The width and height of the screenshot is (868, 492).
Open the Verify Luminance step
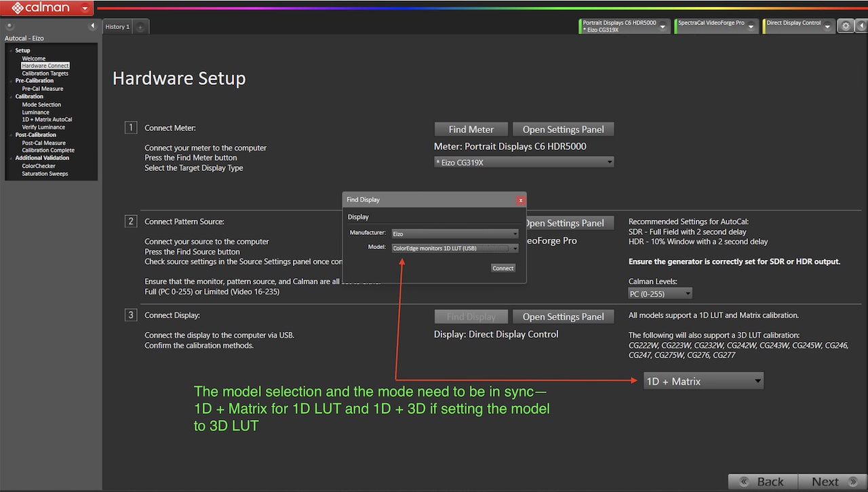click(43, 127)
